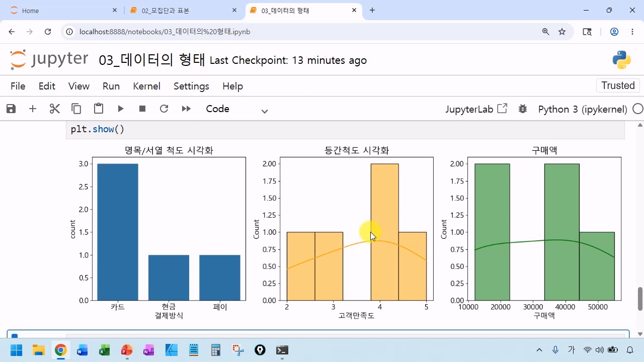Click the 구매액 green histogram
This screenshot has height=362, width=644.
[x=544, y=229]
